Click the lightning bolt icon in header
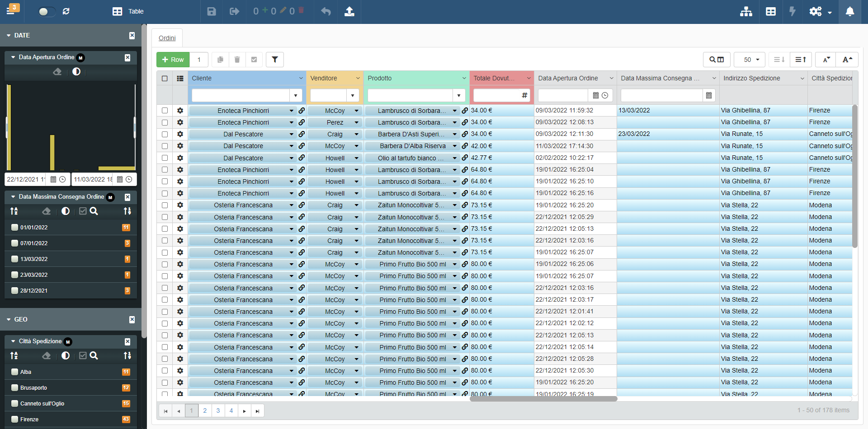Image resolution: width=868 pixels, height=429 pixels. [792, 11]
